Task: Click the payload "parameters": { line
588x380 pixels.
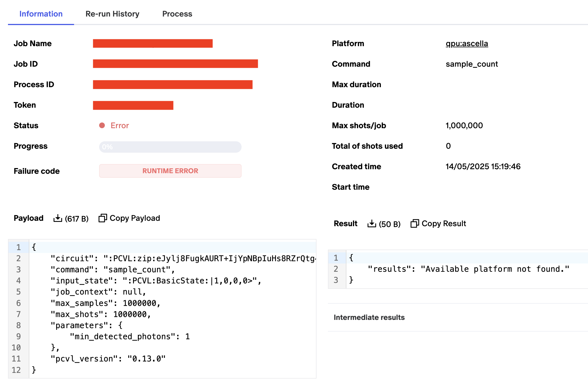Action: click(173, 325)
